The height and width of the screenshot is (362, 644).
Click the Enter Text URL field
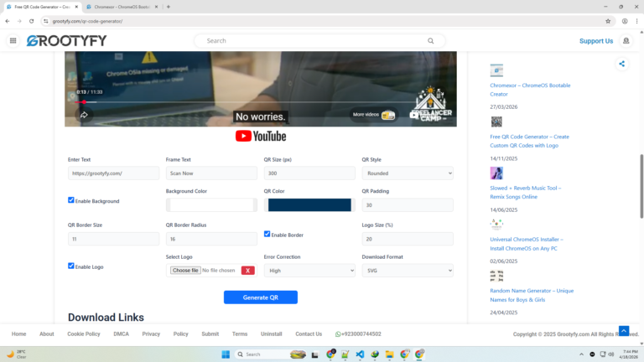coord(113,173)
